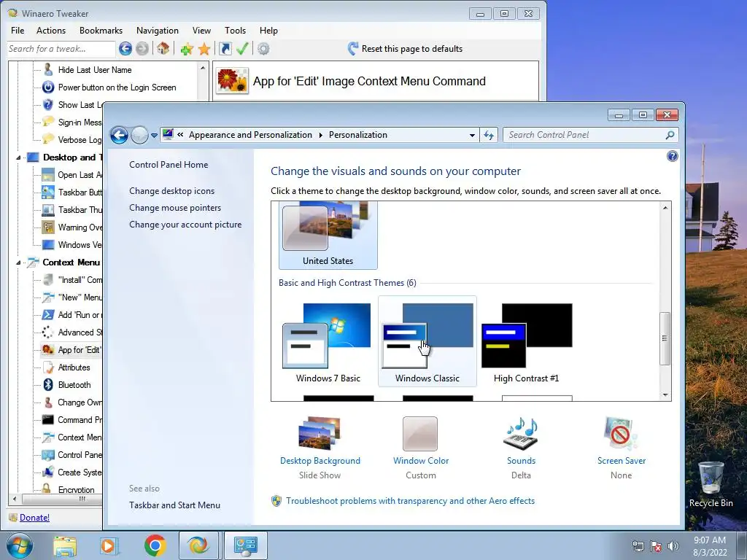Click the Winaero forward navigation arrow
Image resolution: width=747 pixels, height=560 pixels.
click(x=142, y=49)
